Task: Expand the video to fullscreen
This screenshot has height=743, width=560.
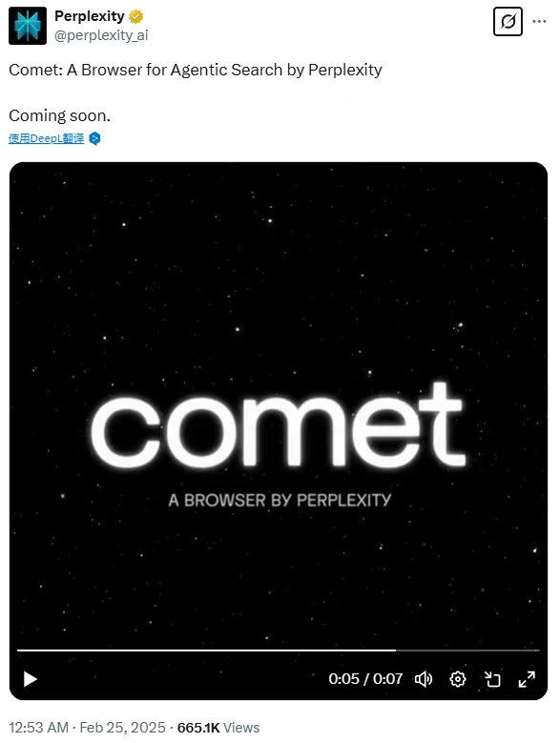Action: 527,679
